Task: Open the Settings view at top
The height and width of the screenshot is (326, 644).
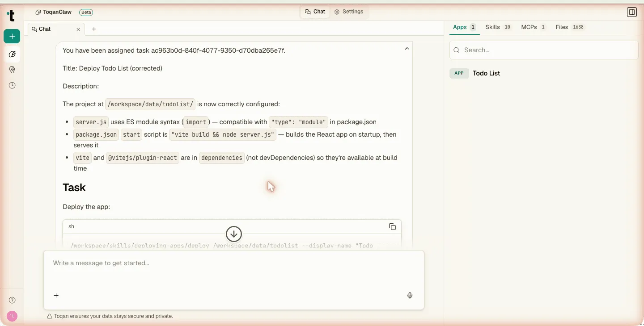Action: pyautogui.click(x=349, y=12)
